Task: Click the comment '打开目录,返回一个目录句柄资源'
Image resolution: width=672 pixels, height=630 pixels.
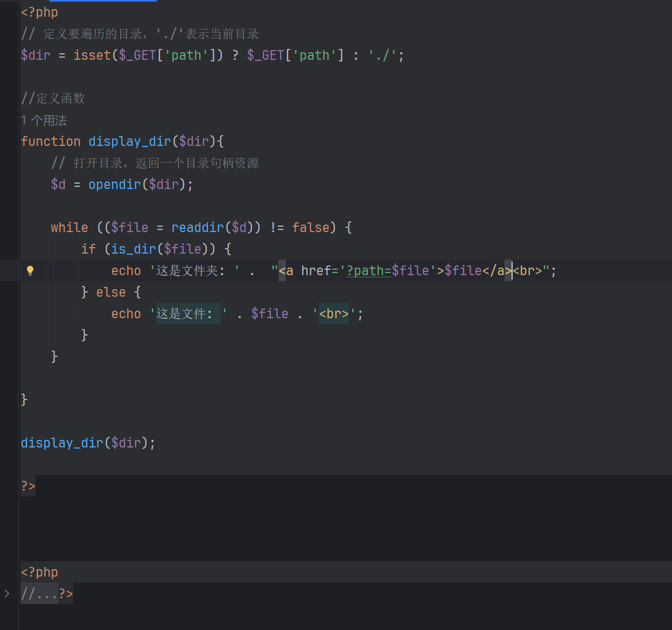Action: pos(166,163)
